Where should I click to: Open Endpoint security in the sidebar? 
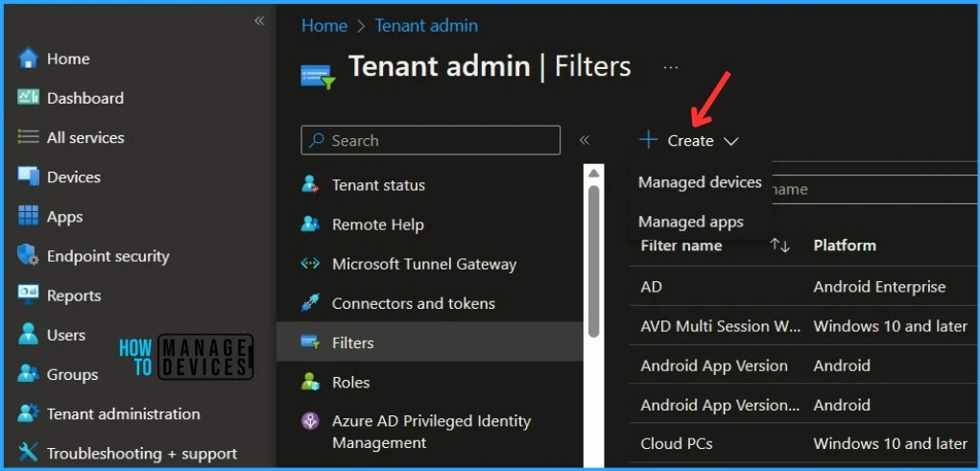108,256
